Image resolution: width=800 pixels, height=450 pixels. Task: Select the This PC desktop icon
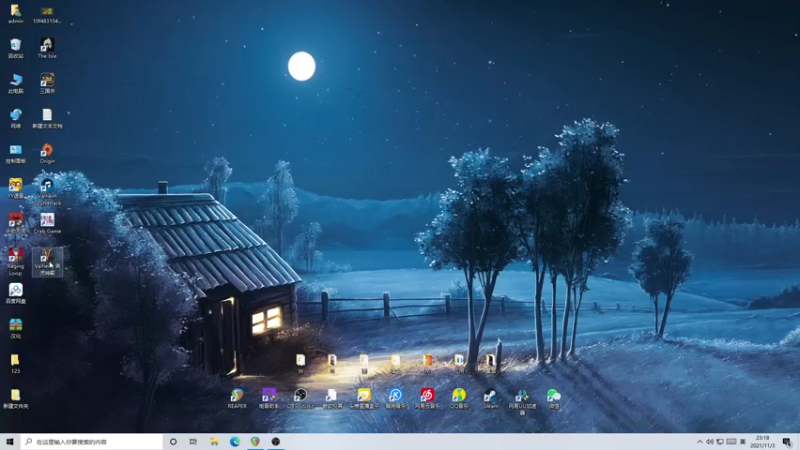pyautogui.click(x=15, y=83)
